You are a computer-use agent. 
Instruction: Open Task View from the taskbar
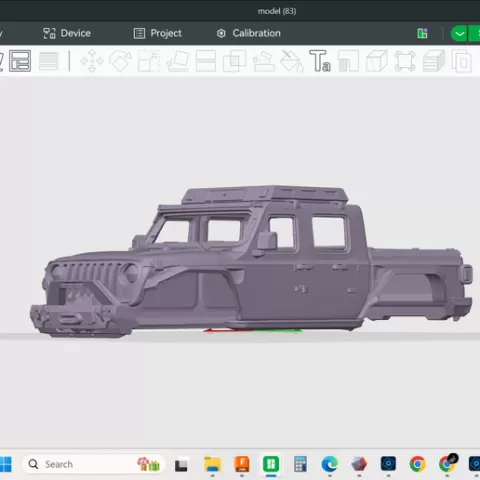tap(181, 465)
